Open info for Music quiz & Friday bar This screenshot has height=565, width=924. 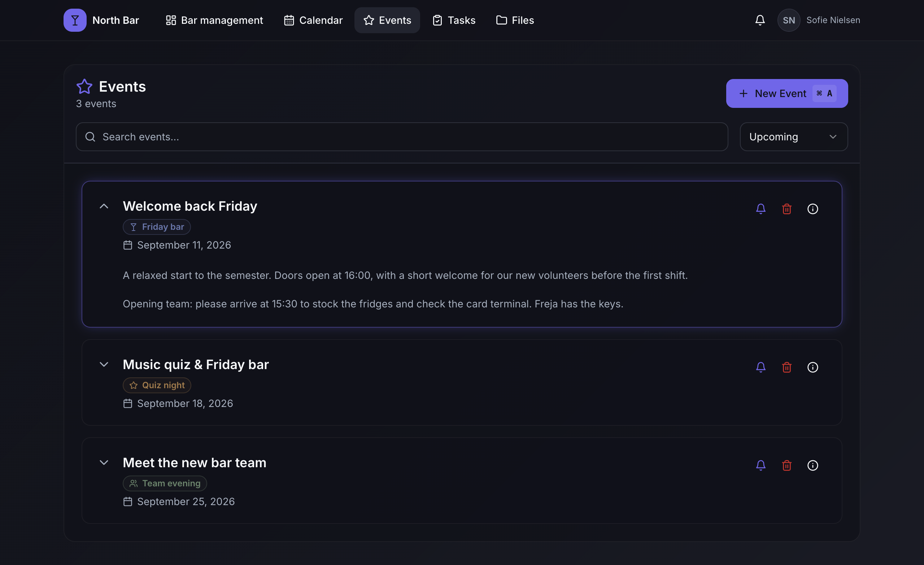[x=812, y=367]
